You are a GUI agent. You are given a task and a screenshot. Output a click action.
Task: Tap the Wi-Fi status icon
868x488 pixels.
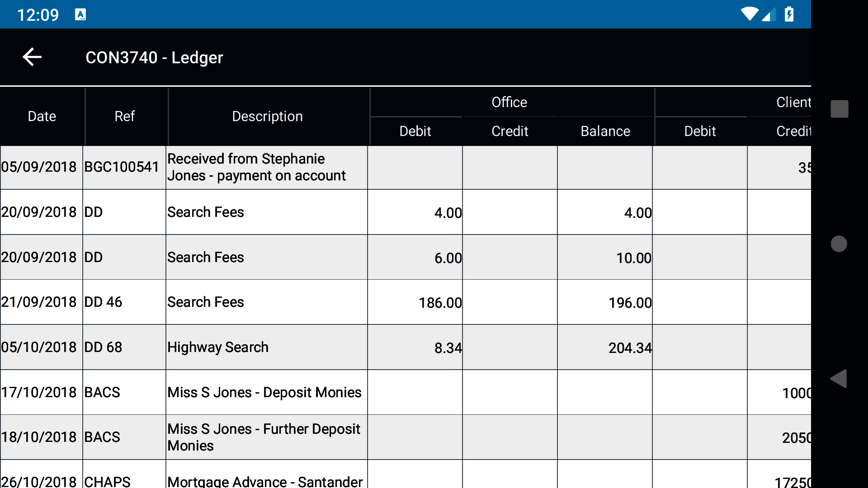(749, 14)
